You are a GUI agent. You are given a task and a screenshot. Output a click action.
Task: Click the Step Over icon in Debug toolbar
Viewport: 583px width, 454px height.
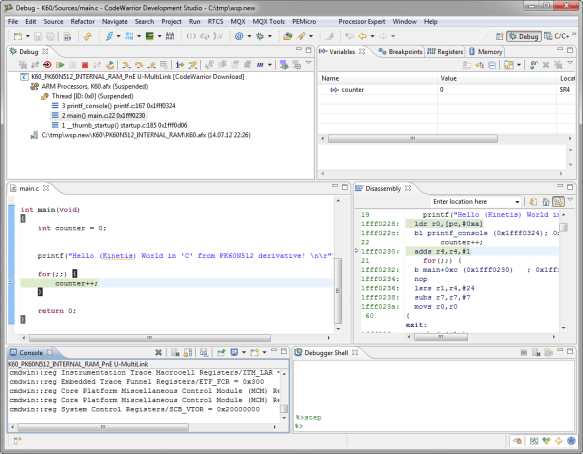point(139,65)
